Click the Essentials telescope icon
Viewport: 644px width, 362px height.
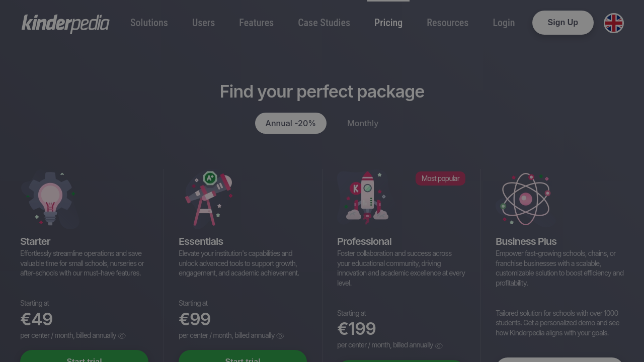(x=208, y=199)
